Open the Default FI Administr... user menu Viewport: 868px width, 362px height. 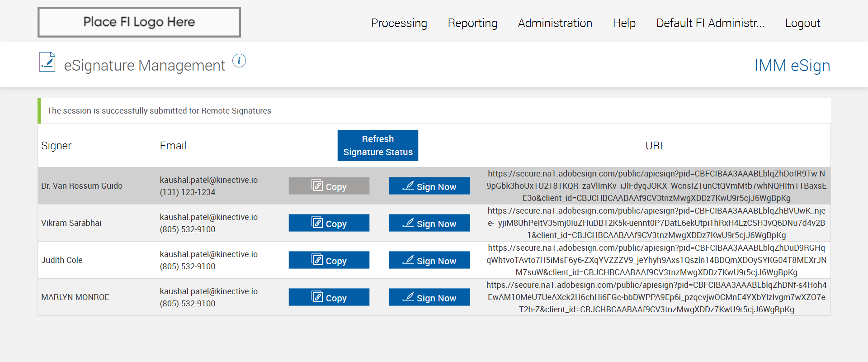(710, 23)
